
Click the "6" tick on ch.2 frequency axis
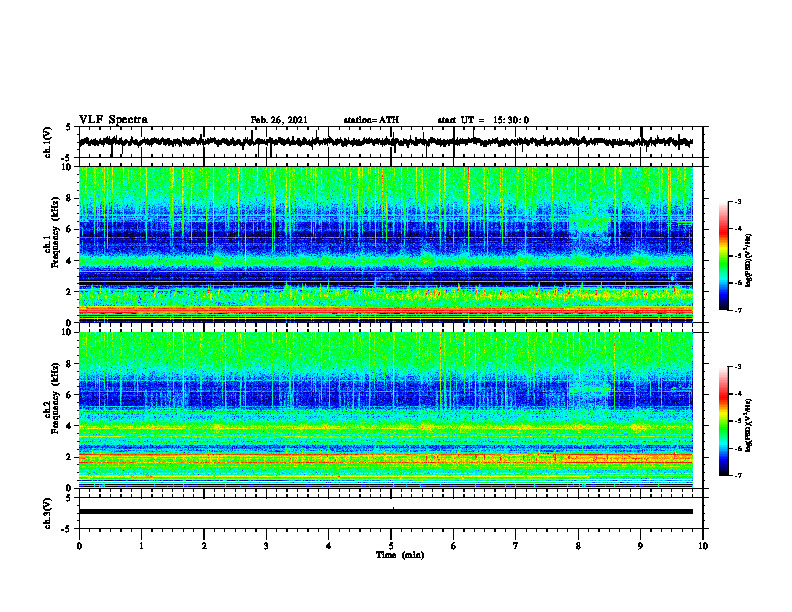coord(69,395)
